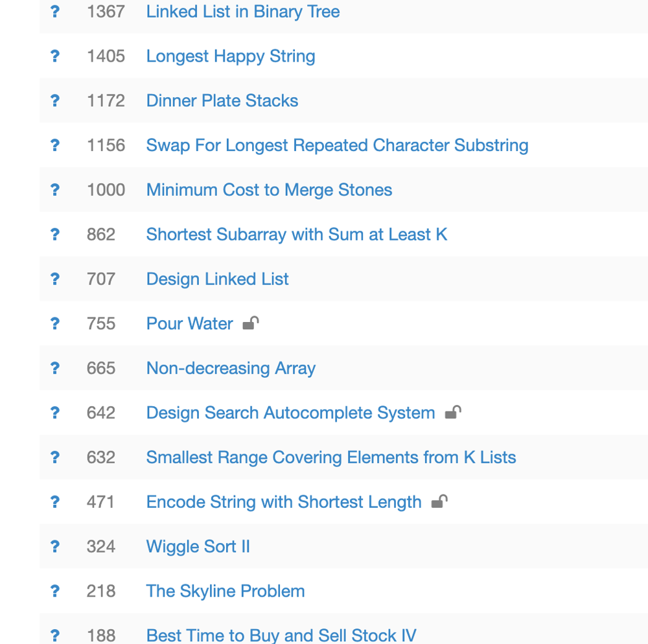648x644 pixels.
Task: Click the unlock icon after Design Search Autocomplete System
Action: coord(453,412)
